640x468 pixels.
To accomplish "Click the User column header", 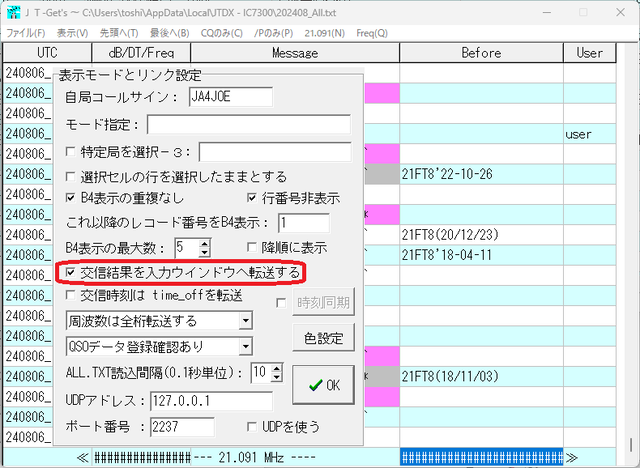I will 589,53.
